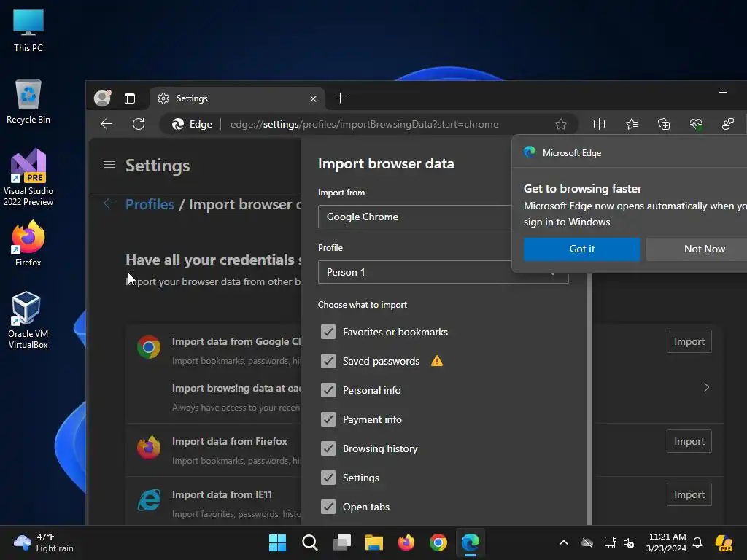Click Import for Firefox data

(x=689, y=441)
